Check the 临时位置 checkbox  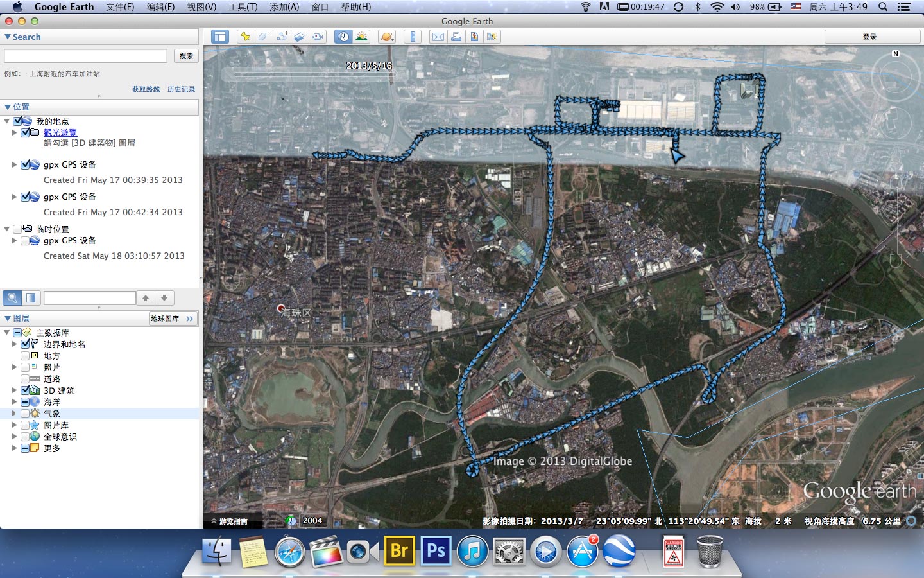pos(17,229)
